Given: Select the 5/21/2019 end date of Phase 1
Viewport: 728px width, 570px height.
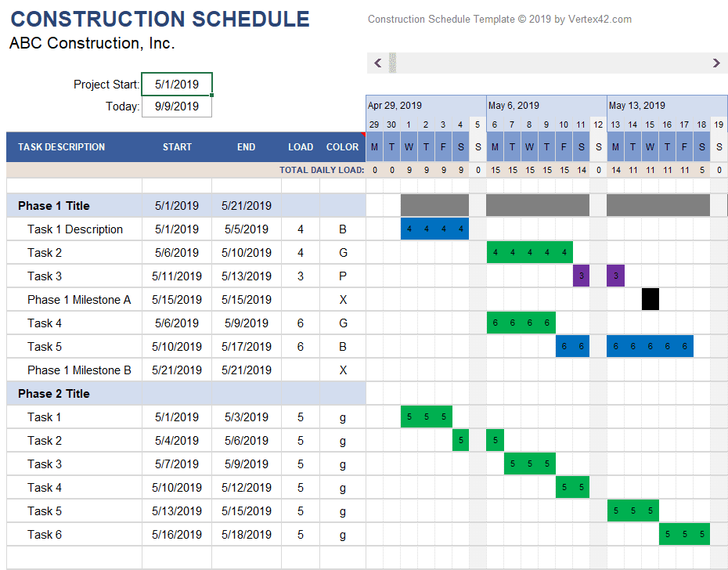Looking at the screenshot, I should tap(246, 205).
